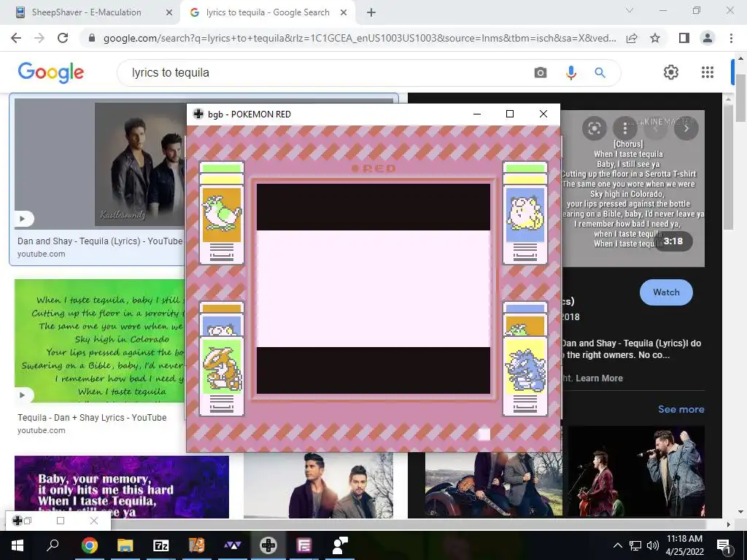Open Chrome's three-dot menu
747x560 pixels.
(x=731, y=38)
